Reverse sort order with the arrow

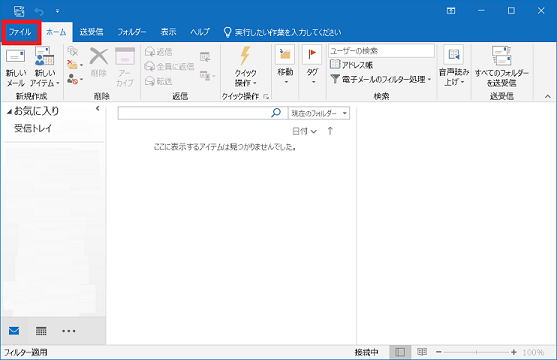click(x=330, y=131)
